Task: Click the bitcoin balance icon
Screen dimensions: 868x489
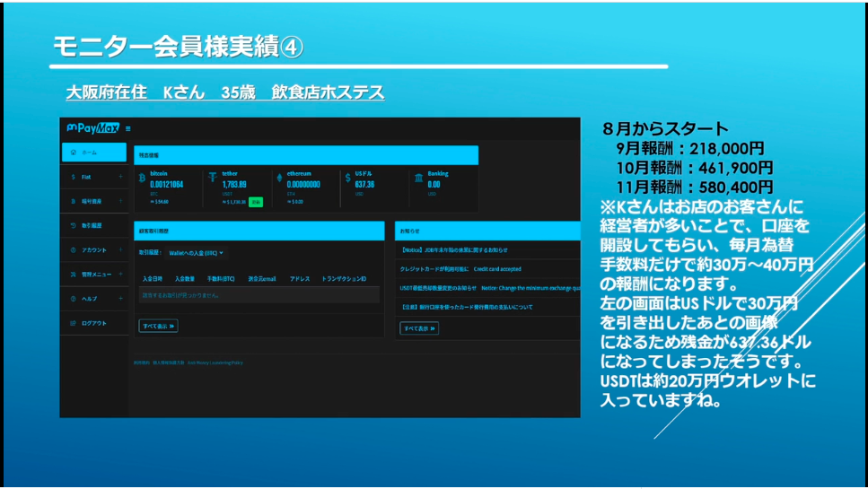Action: coord(142,178)
